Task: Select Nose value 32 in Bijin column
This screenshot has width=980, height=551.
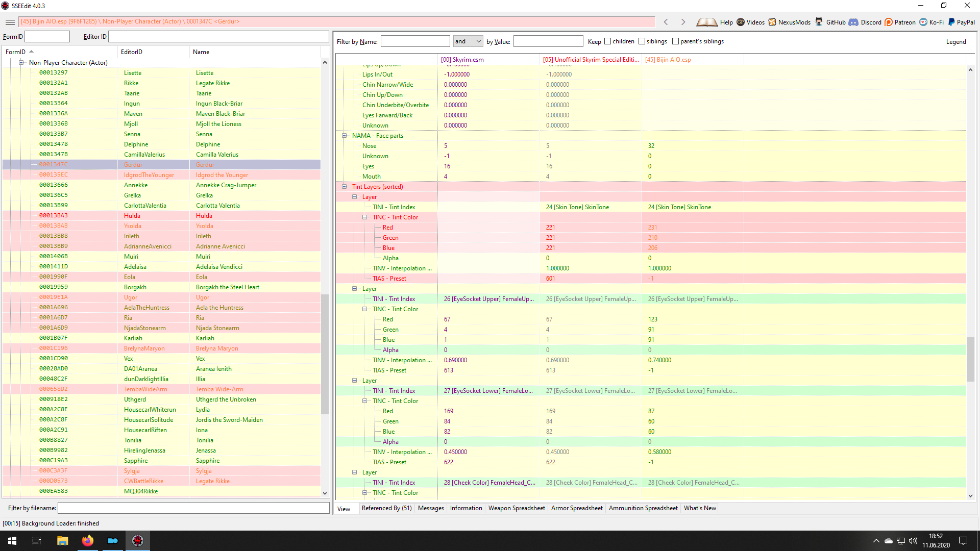Action: [693, 146]
